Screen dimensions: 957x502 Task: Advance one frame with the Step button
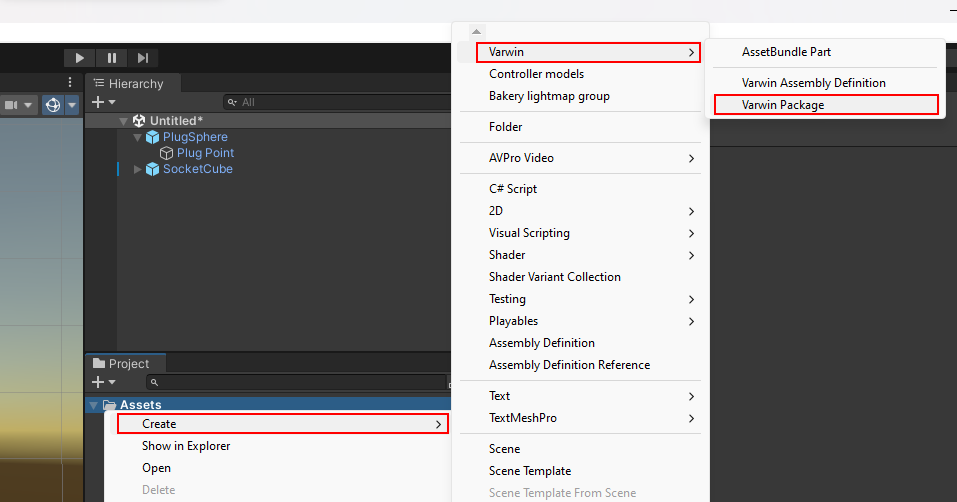[x=143, y=58]
